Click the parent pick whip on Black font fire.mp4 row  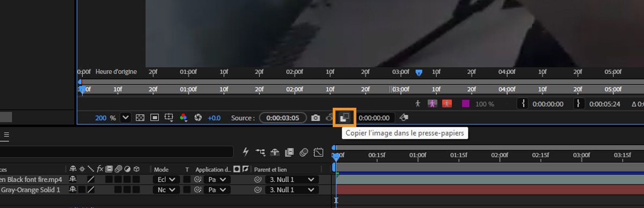(x=258, y=180)
